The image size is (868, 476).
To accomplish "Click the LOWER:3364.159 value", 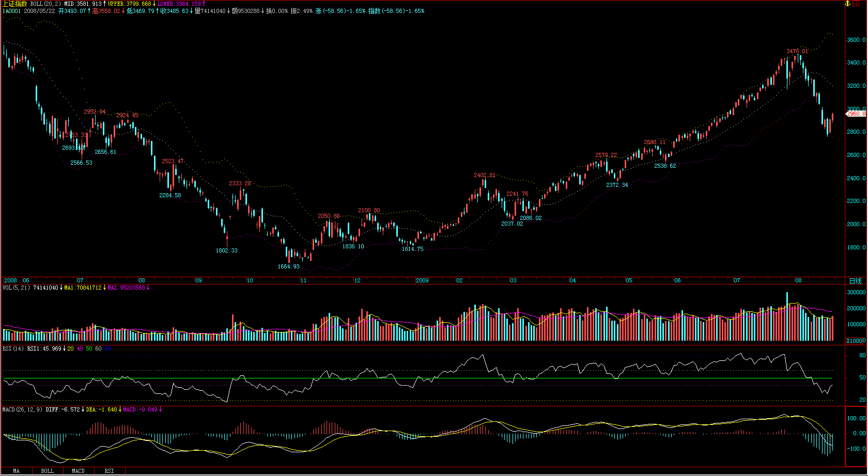I will click(x=179, y=4).
